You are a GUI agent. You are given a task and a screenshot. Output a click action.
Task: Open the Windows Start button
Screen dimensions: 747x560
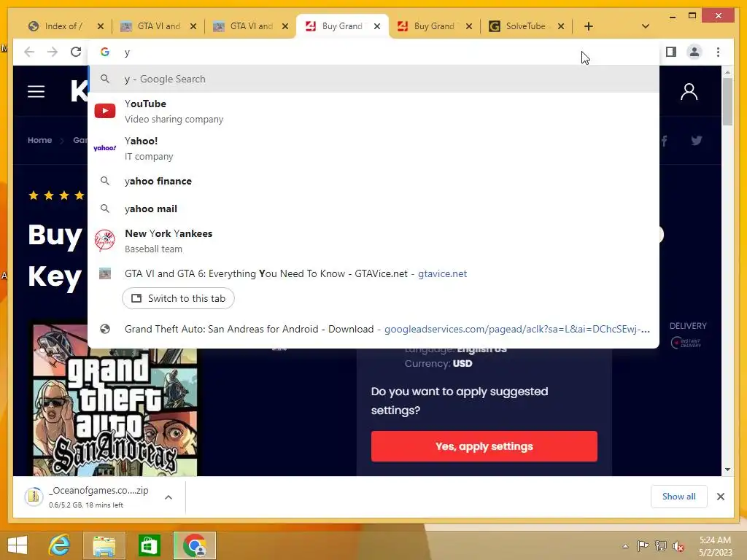18,545
